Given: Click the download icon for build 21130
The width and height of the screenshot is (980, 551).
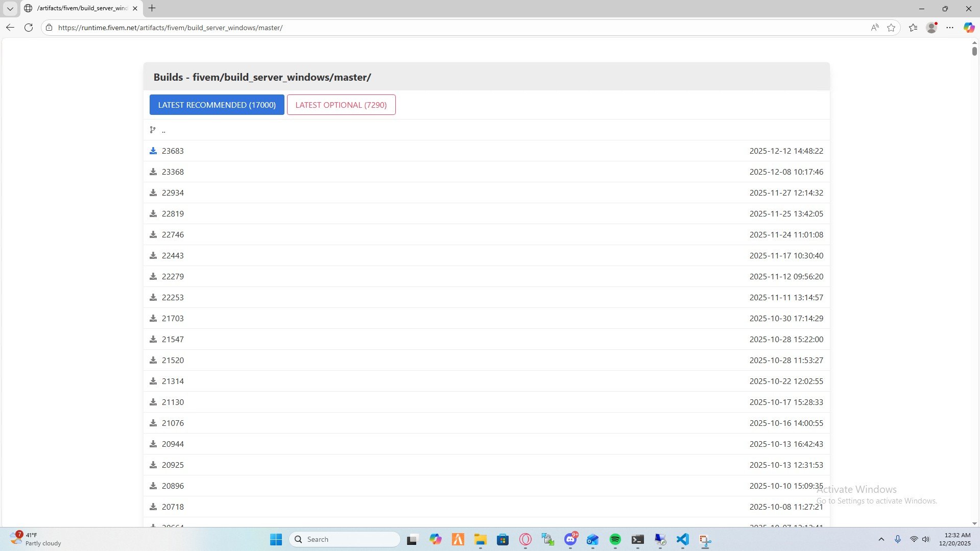Looking at the screenshot, I should (x=153, y=402).
